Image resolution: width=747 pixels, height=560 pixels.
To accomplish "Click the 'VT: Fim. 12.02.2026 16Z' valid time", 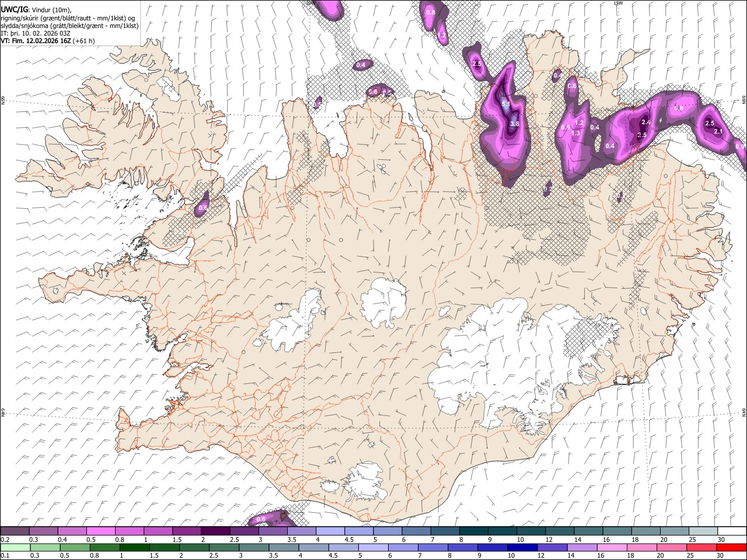I will point(36,41).
